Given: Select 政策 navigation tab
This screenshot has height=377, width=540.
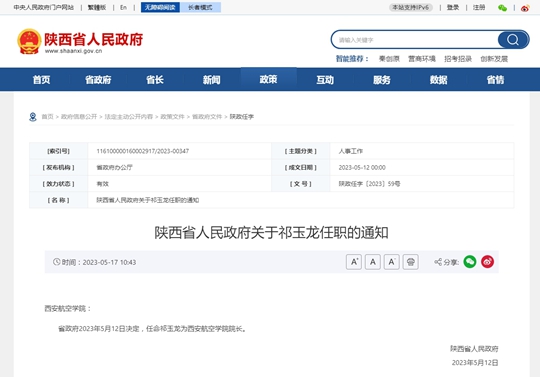Looking at the screenshot, I should click(x=268, y=80).
